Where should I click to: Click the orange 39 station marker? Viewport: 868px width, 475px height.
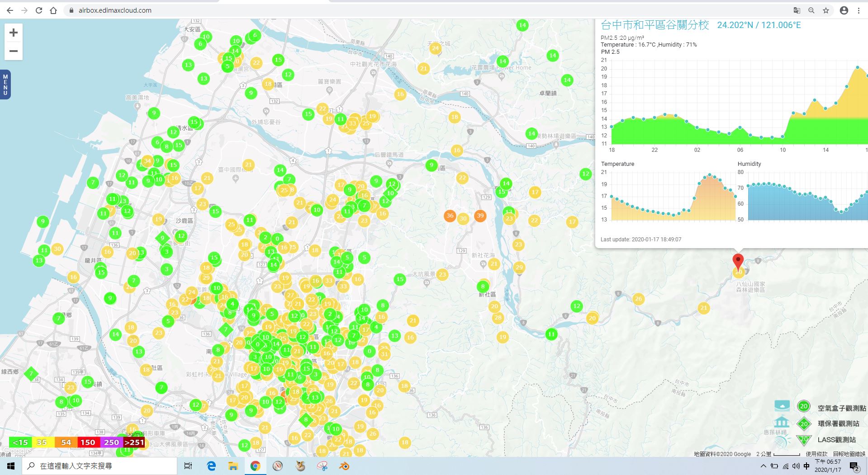(x=480, y=216)
